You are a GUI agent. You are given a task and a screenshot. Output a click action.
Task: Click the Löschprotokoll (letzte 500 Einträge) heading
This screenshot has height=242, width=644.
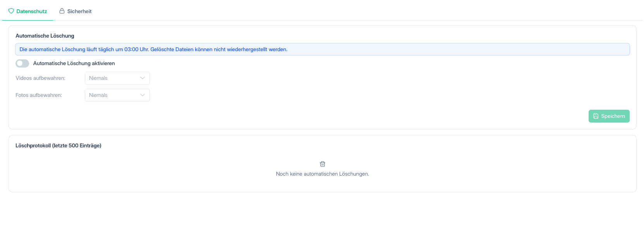pos(58,145)
